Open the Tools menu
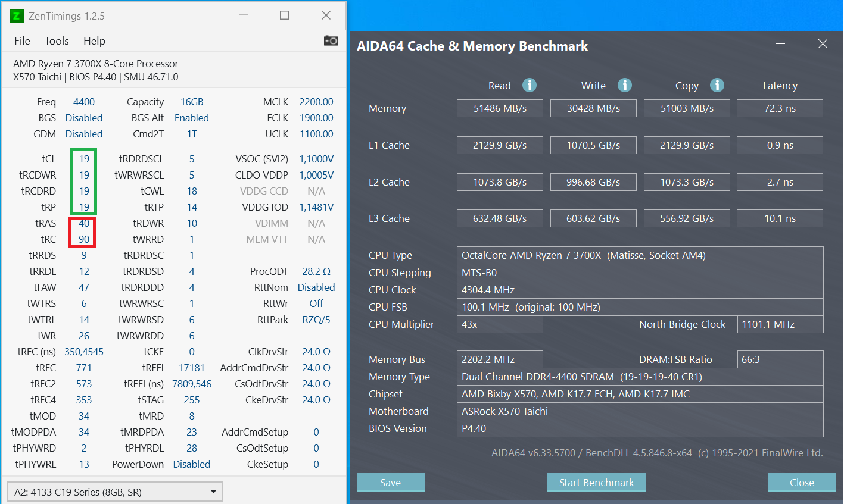The width and height of the screenshot is (844, 504). (x=57, y=41)
